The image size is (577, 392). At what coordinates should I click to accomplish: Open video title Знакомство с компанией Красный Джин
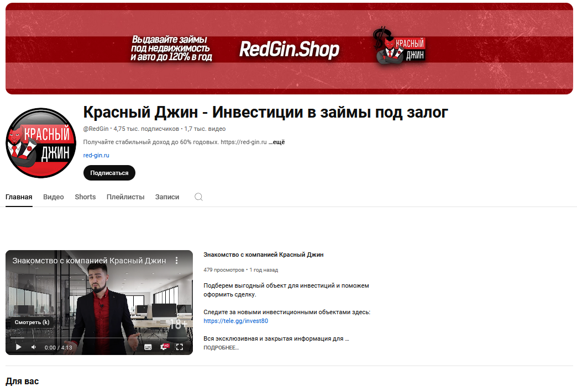pos(264,255)
